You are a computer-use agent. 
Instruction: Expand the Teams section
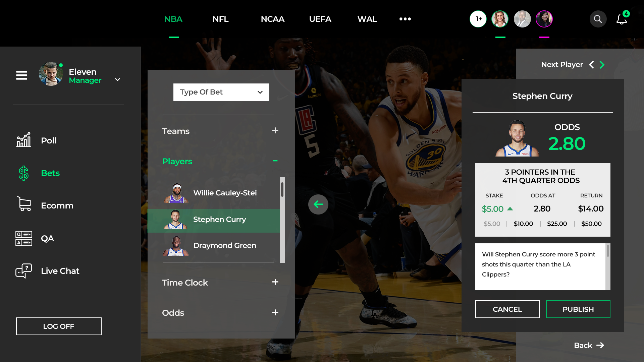click(275, 131)
